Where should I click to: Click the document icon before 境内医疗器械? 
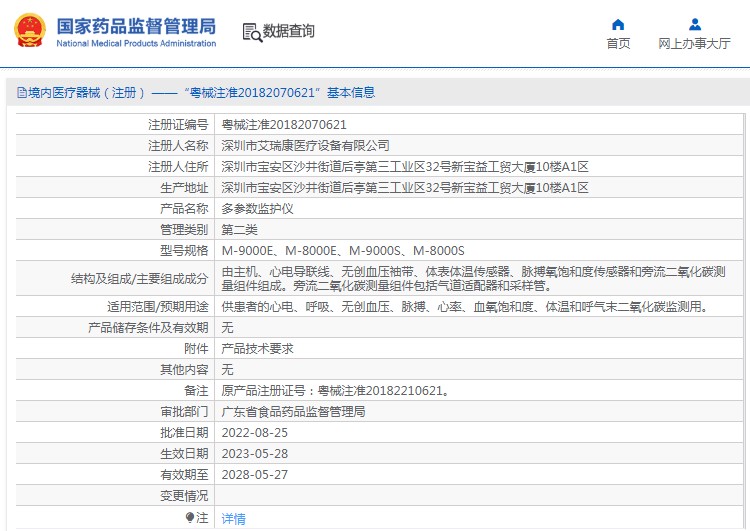tap(22, 92)
